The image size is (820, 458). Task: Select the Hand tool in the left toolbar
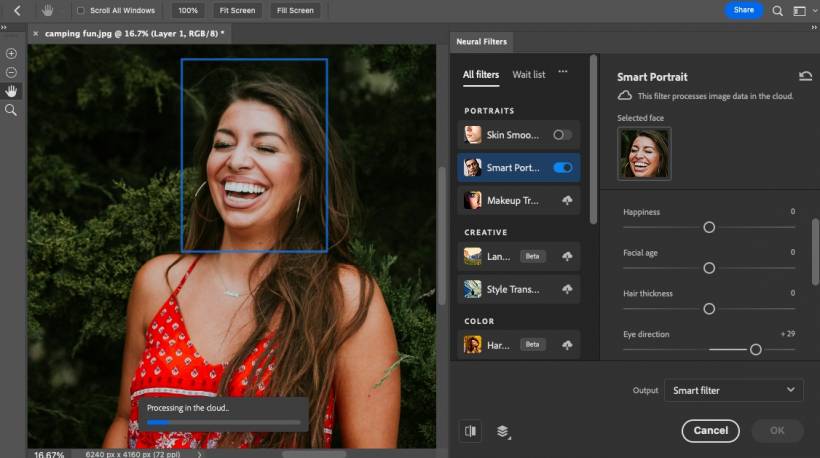[11, 91]
